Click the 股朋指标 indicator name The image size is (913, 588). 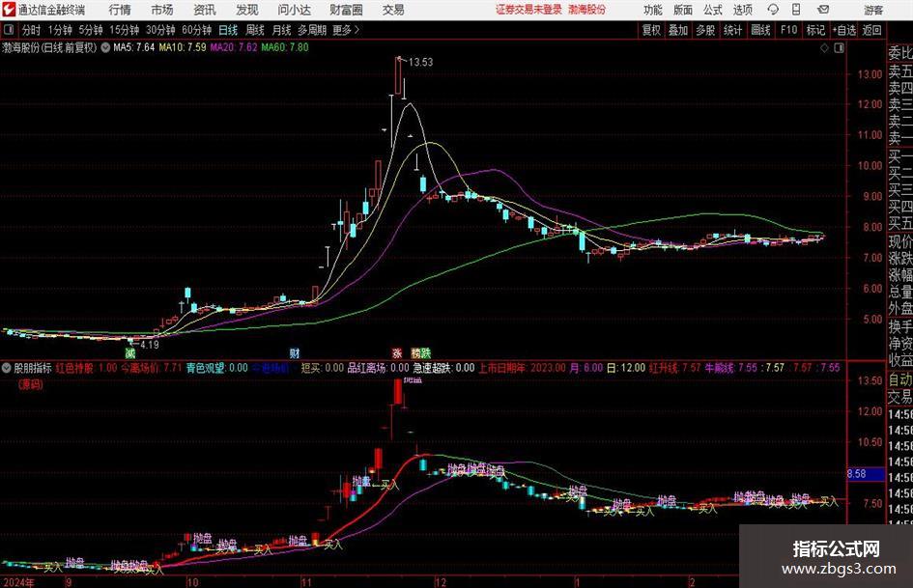click(x=33, y=368)
